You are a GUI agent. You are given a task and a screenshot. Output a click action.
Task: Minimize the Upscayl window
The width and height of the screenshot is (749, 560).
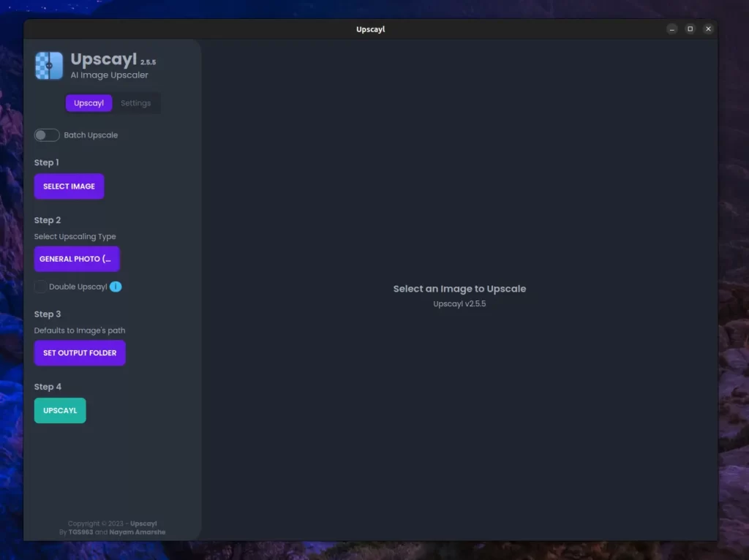pos(672,29)
